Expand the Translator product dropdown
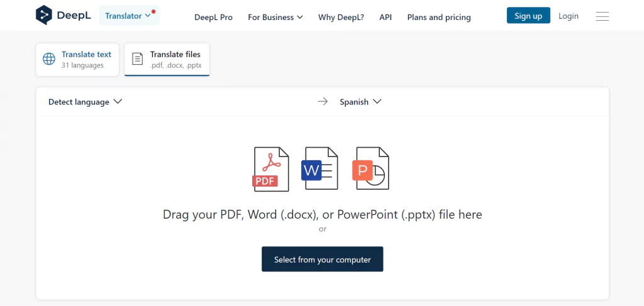 point(129,16)
